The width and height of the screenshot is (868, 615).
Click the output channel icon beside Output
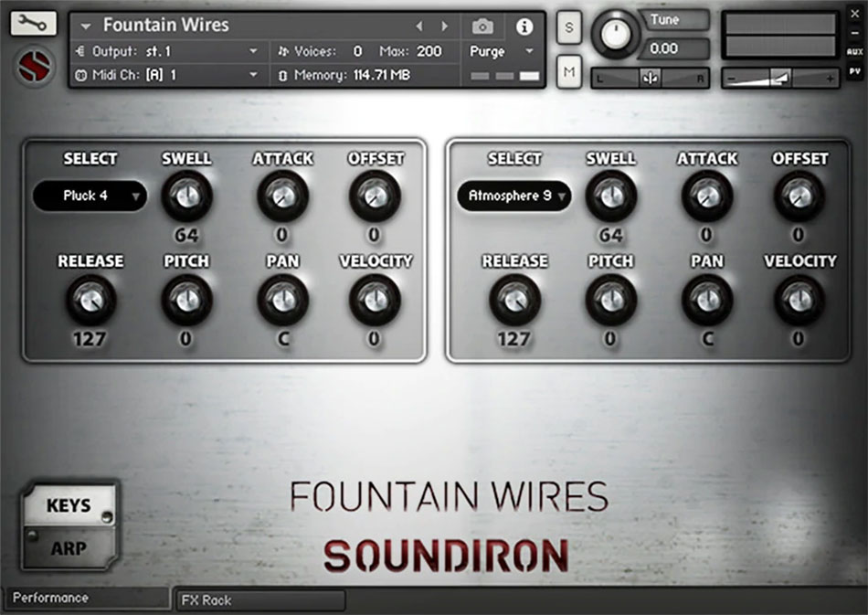80,51
